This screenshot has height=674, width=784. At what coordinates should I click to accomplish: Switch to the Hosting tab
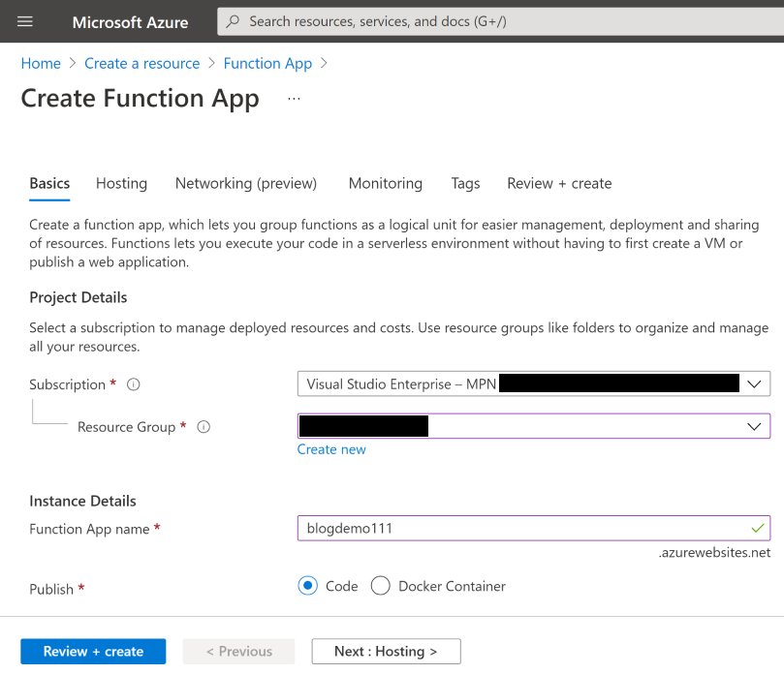tap(121, 183)
